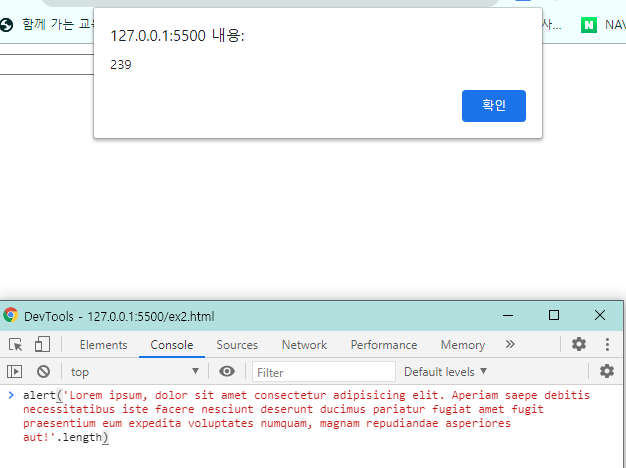
Task: Toggle the device toolbar icon
Action: (42, 344)
